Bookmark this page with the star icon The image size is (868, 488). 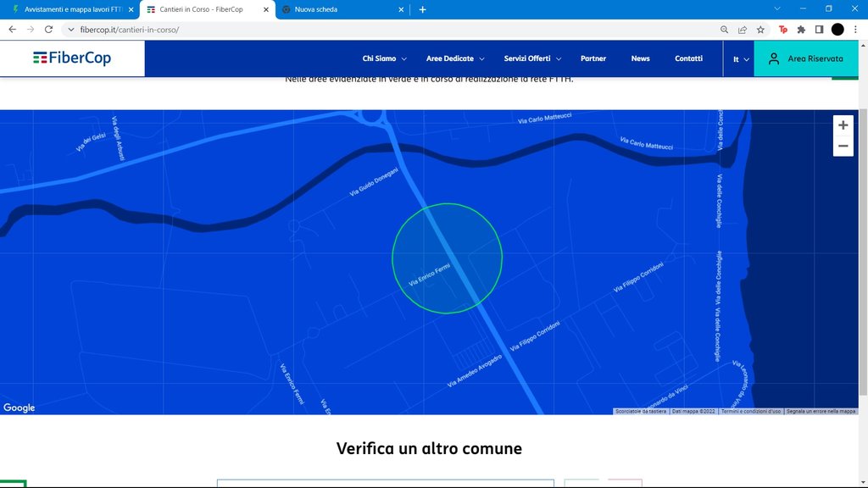coord(760,30)
